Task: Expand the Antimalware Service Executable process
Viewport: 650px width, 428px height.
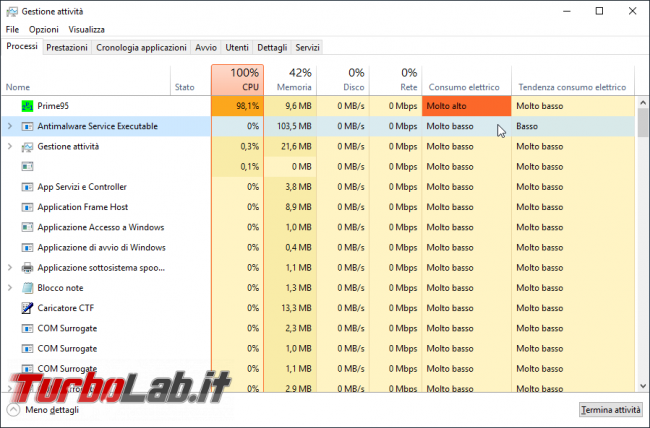Action: 10,126
